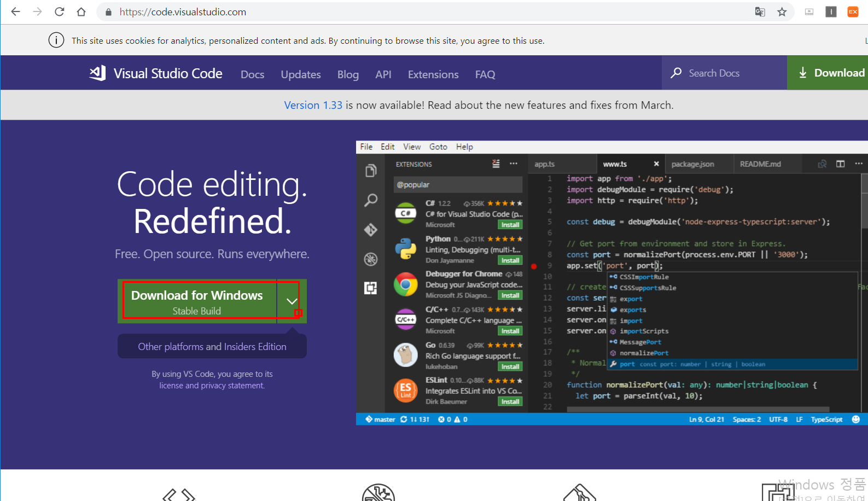Screen dimensions: 868x501
Task: Click the green Download button in header
Action: click(828, 73)
